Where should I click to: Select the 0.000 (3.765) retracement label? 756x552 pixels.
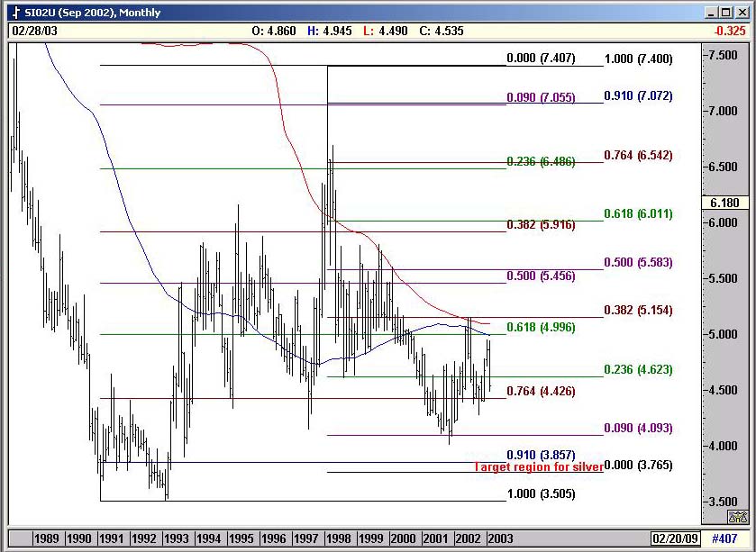click(638, 465)
